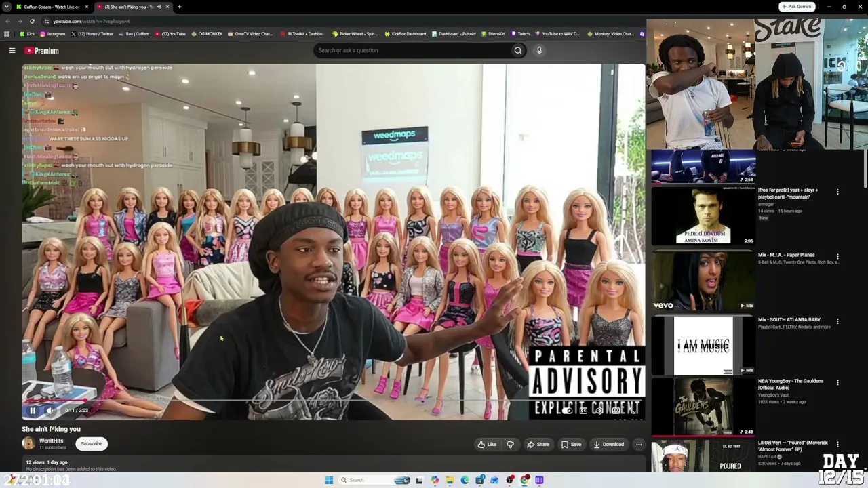
Task: Subscribe to the WenItHits channel
Action: coord(92,444)
